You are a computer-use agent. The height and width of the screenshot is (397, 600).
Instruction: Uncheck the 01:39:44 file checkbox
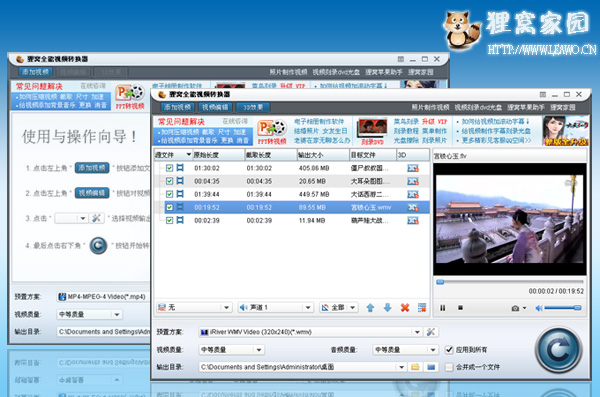169,194
